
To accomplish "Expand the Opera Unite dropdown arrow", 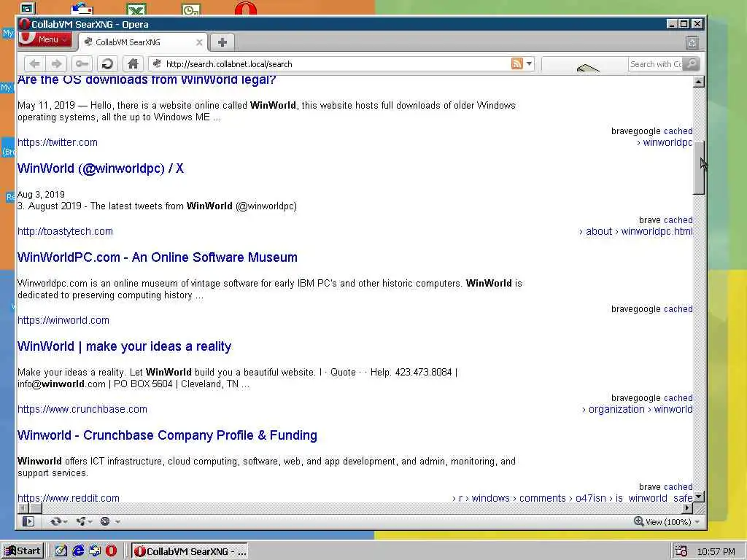I will 90,522.
